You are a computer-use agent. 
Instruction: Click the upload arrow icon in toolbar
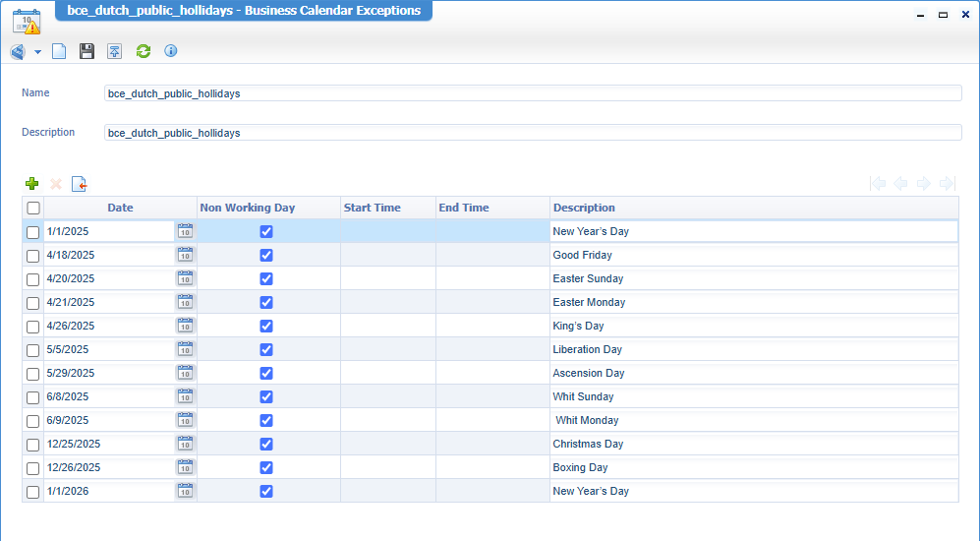[115, 51]
